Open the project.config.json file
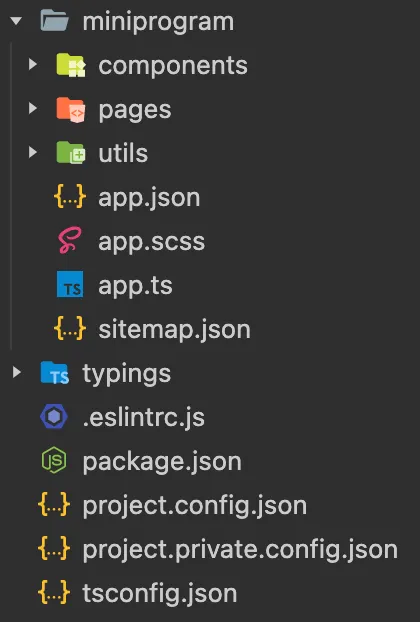 [195, 506]
